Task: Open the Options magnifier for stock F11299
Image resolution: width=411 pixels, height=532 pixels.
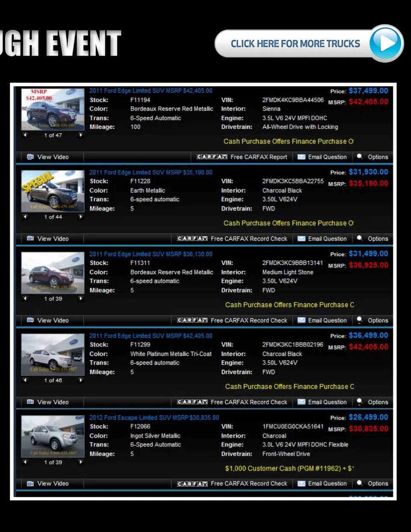Action: click(360, 402)
